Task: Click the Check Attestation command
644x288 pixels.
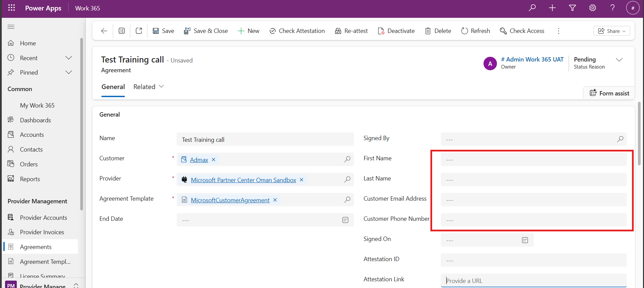Action: click(x=297, y=31)
